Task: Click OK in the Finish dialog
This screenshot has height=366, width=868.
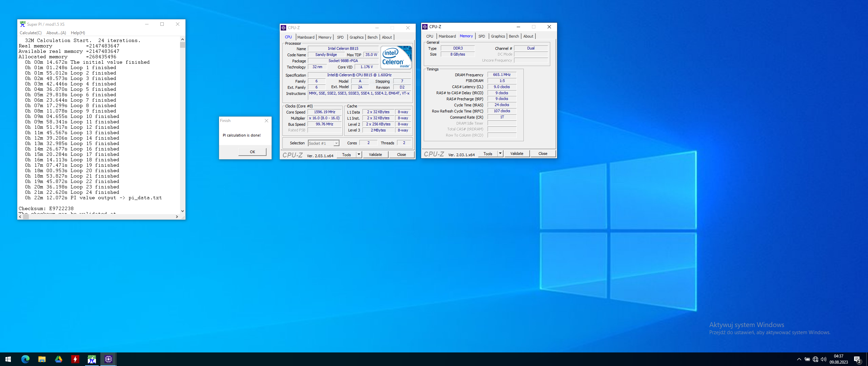Action: point(252,152)
